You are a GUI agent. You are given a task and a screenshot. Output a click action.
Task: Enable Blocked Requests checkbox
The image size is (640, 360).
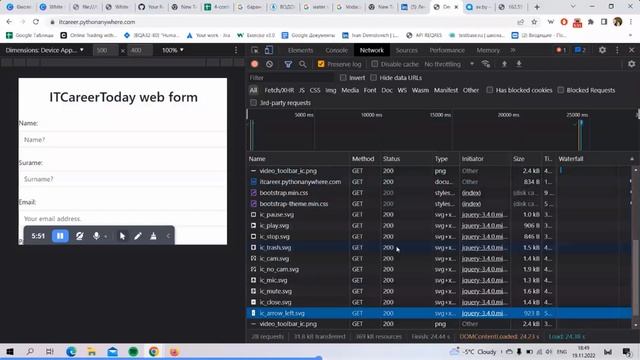click(561, 90)
